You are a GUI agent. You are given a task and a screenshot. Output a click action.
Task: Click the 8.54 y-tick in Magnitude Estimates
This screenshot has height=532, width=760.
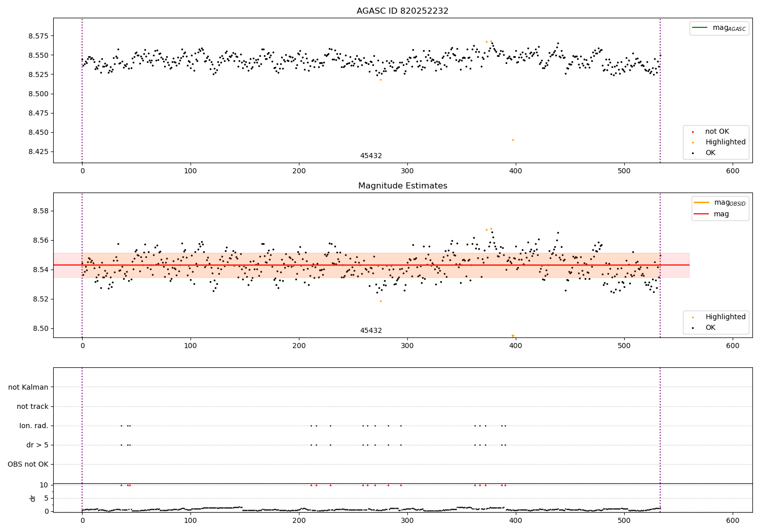(40, 270)
